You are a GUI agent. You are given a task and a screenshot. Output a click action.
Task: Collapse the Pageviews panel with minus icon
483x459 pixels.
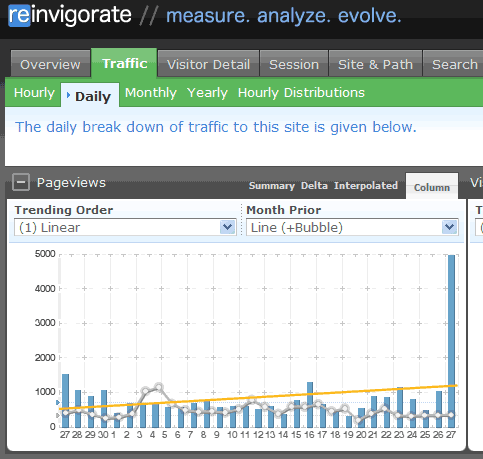(x=21, y=182)
